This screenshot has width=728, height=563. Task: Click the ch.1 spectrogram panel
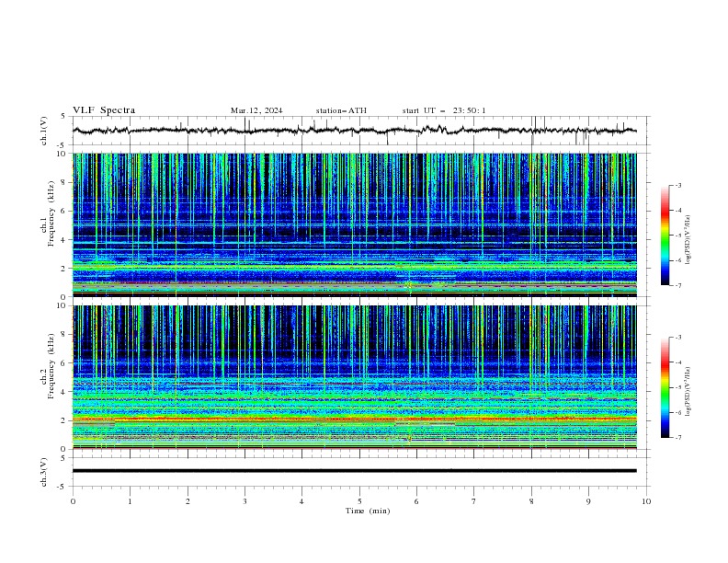[x=354, y=224]
